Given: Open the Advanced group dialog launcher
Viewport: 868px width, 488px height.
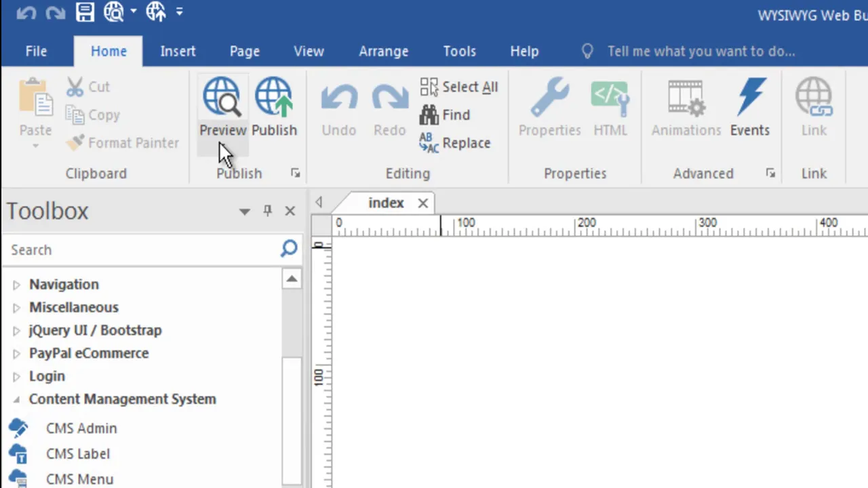Looking at the screenshot, I should [x=770, y=174].
